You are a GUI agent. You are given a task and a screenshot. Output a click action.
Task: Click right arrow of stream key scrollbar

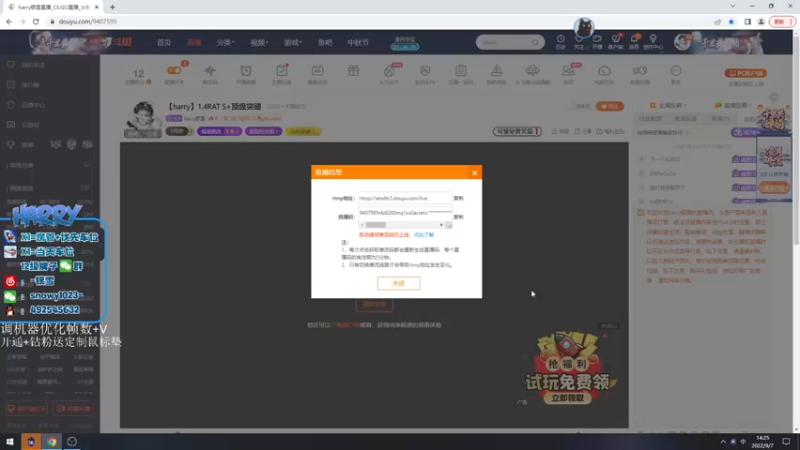coord(441,225)
